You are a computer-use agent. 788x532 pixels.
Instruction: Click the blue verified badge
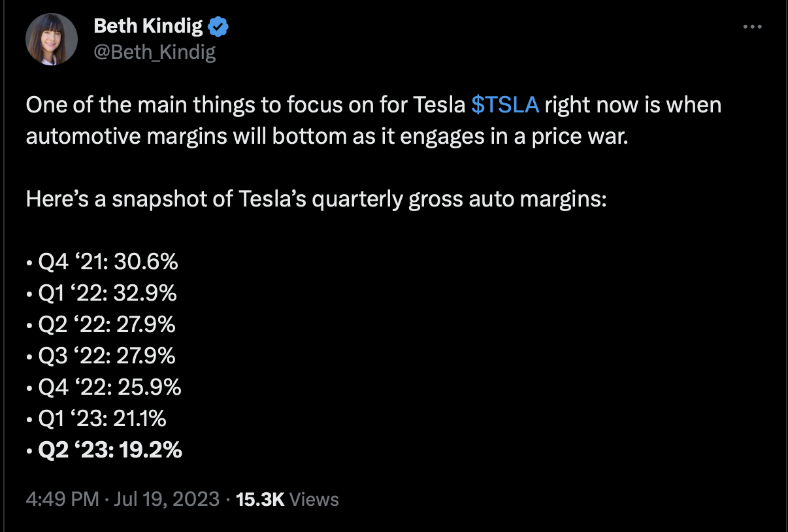tap(218, 27)
